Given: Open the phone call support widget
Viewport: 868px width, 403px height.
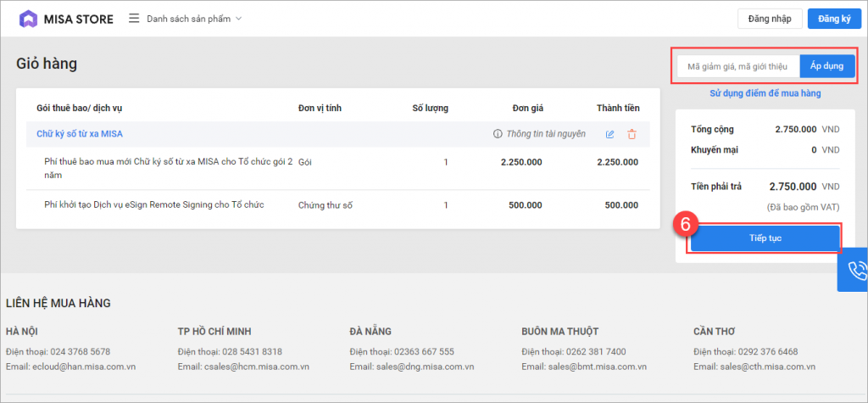Looking at the screenshot, I should (855, 270).
